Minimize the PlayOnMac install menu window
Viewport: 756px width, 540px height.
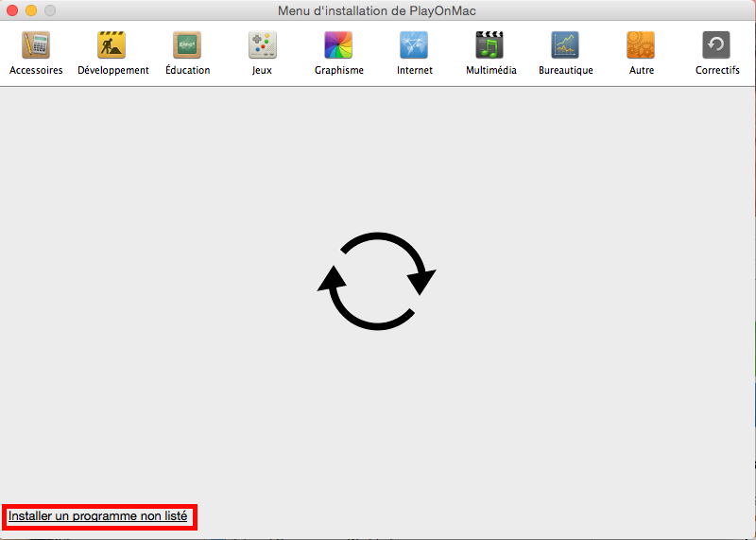point(31,10)
